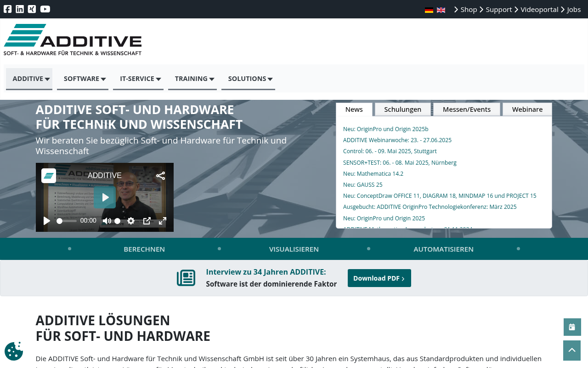Viewport: 588px width, 368px height.
Task: Open 'Control: 06. - 09. Mai 2025, Stuttgart'
Action: point(390,151)
